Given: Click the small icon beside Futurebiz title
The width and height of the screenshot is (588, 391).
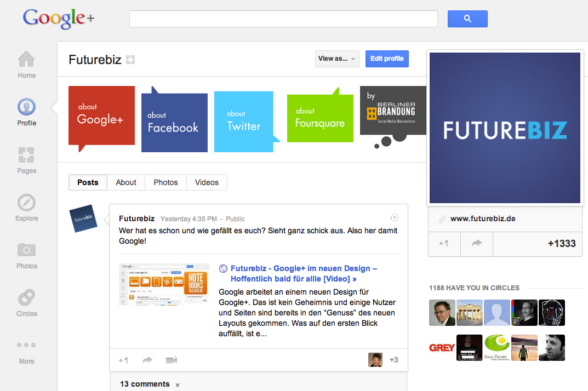Looking at the screenshot, I should pos(130,60).
